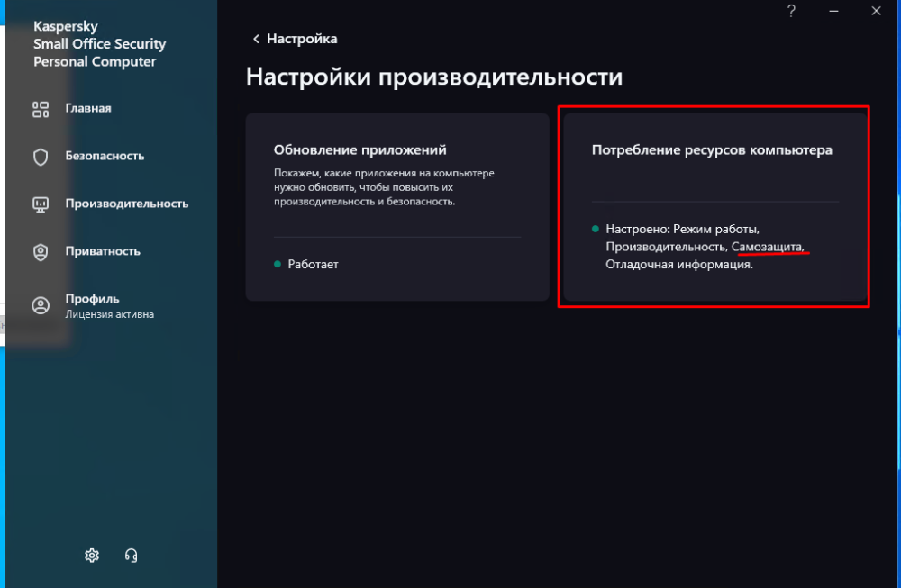Click the Kaspersky Small Office Security title

(99, 43)
